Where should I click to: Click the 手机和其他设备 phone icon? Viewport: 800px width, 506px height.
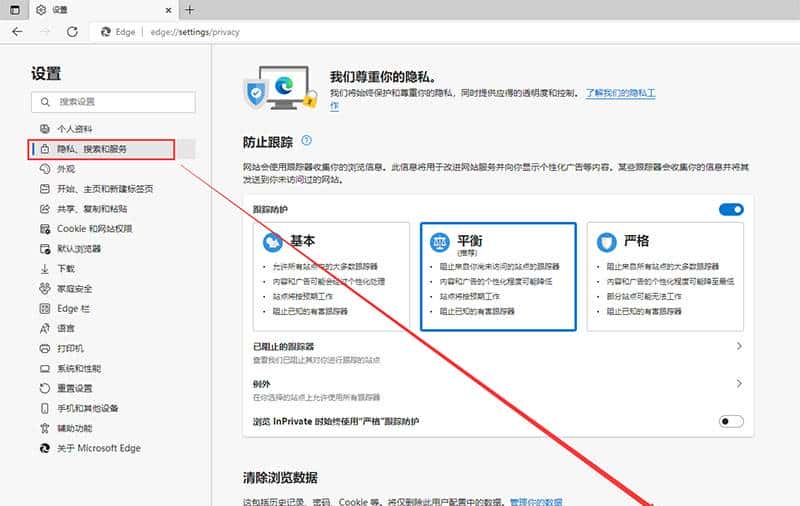click(x=45, y=408)
